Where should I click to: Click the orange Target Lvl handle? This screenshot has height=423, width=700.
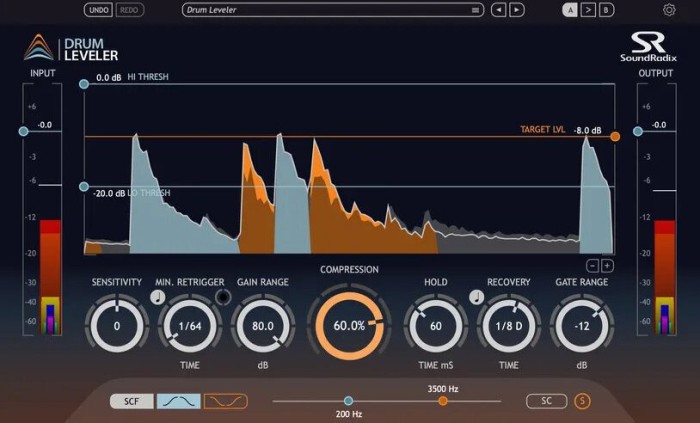(x=615, y=137)
